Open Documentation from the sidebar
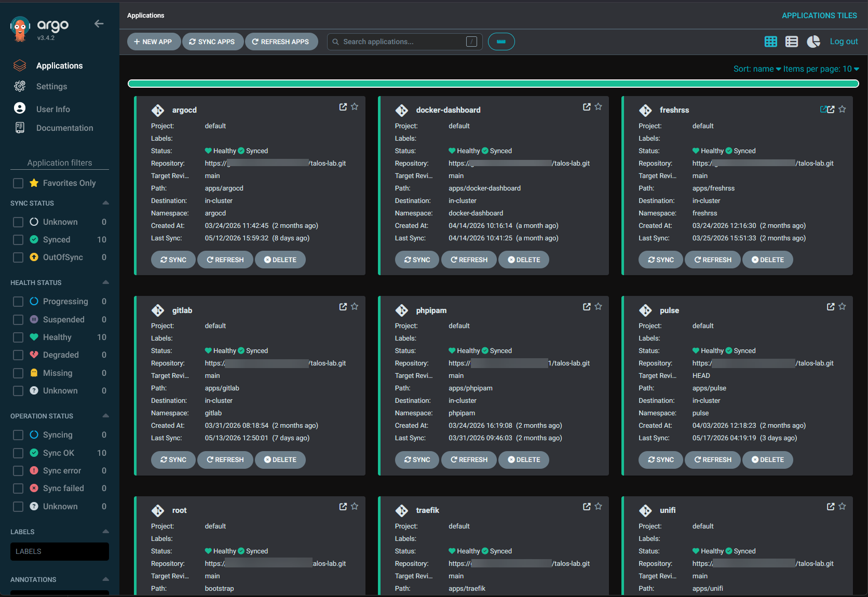The width and height of the screenshot is (868, 597). click(x=64, y=128)
